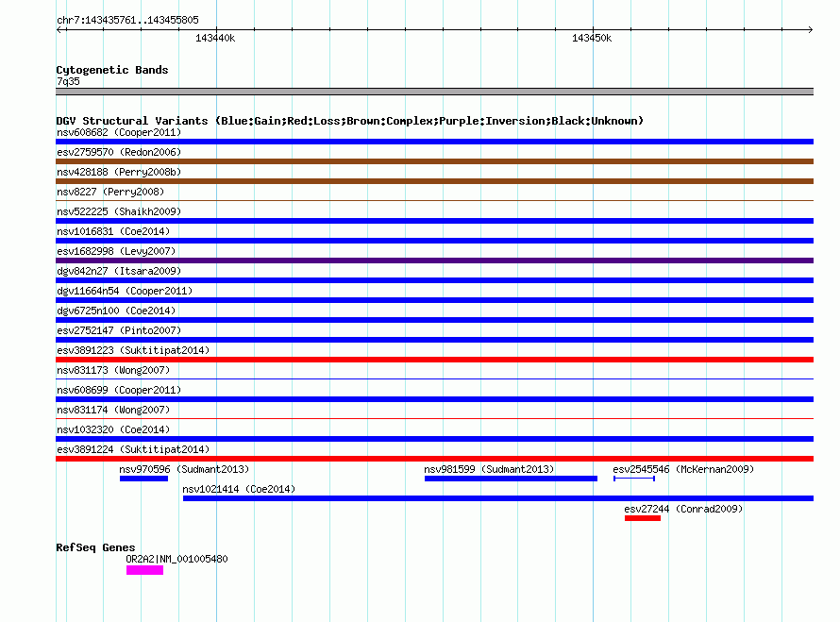Click the red esv3891224 (Suktitipat2014) bar
Screen dimensions: 840x622
click(x=434, y=459)
